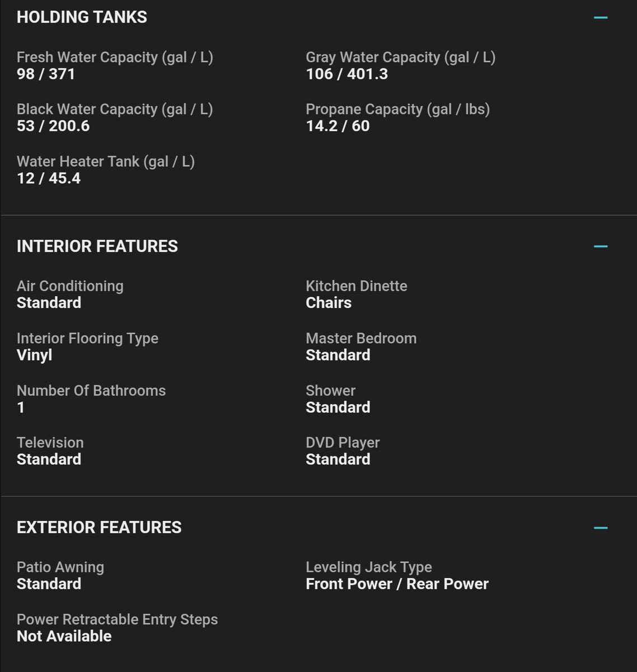Click the INTERIOR FEATURES section header

97,246
